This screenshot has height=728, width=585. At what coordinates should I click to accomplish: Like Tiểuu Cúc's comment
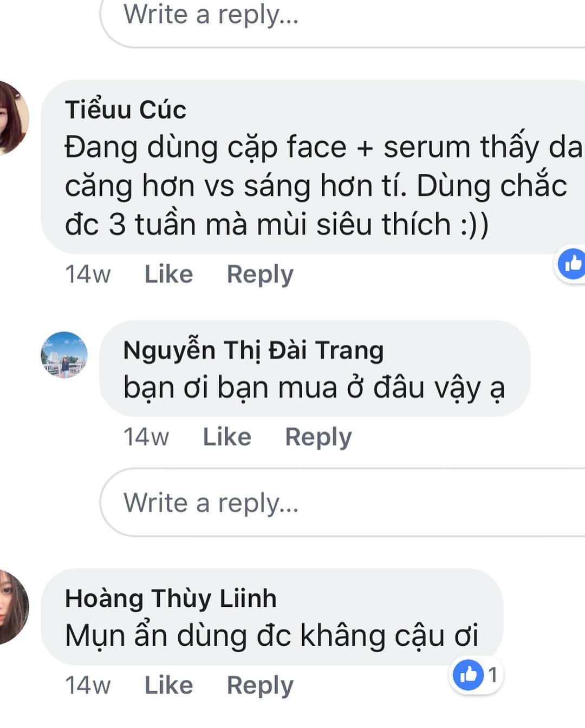[168, 274]
